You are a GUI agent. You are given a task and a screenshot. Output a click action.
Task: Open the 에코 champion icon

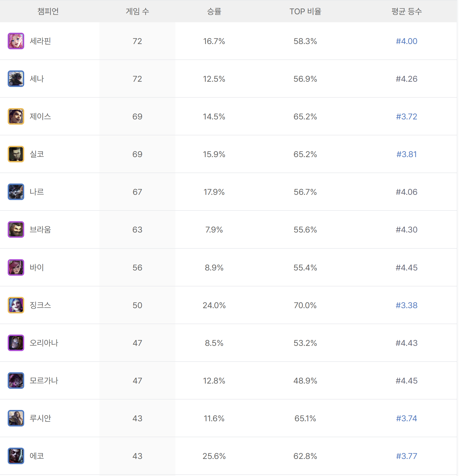(16, 456)
